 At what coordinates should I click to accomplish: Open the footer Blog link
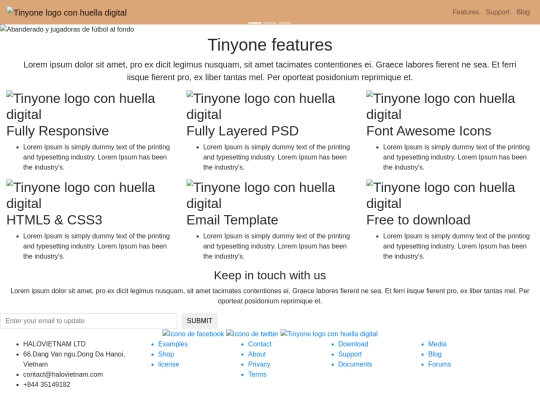(x=435, y=354)
